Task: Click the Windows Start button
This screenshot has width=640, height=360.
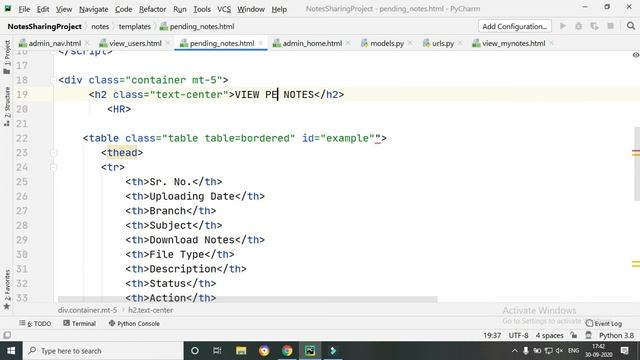Action: pos(11,351)
